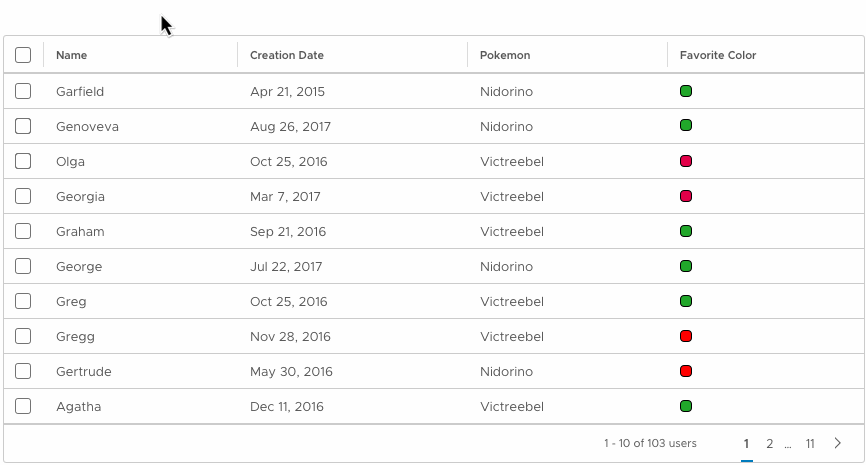Click George's Nidorino Pokemon cell
Viewport: 866px width, 465px height.
[506, 267]
